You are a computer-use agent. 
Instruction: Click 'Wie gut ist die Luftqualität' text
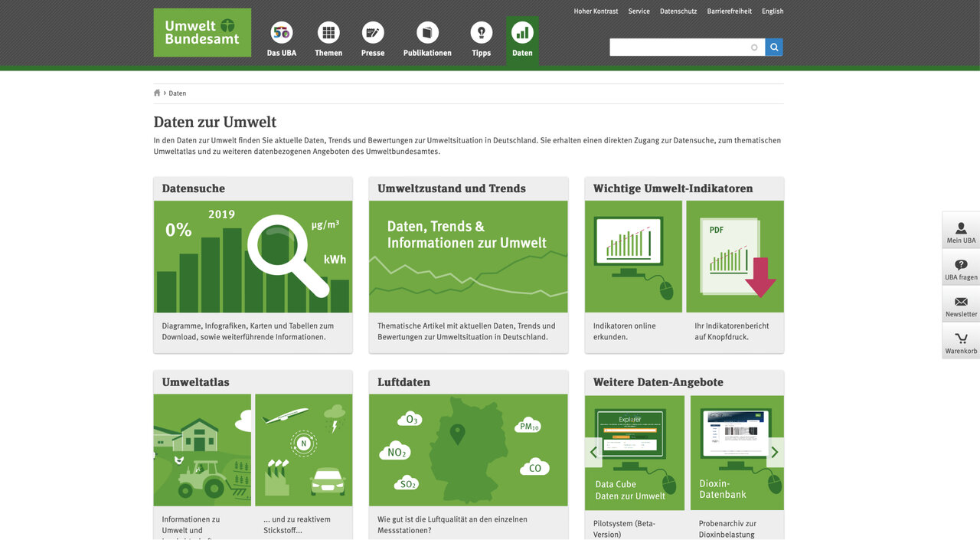(x=452, y=525)
